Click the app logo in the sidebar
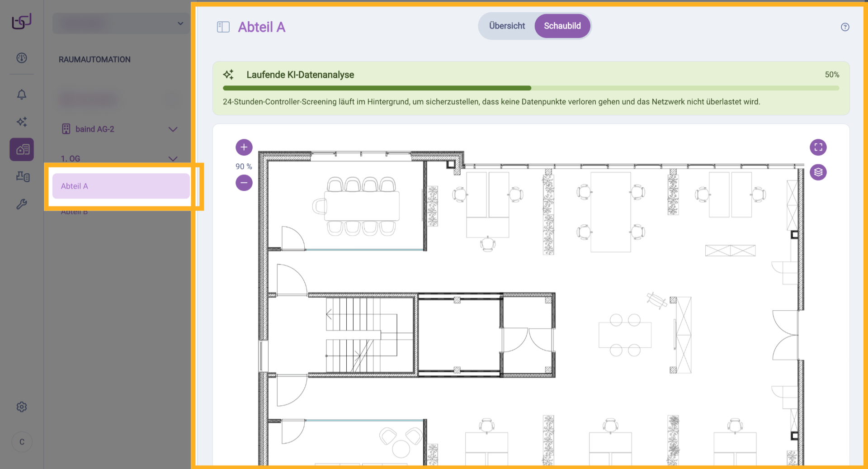The width and height of the screenshot is (868, 469). [x=21, y=21]
